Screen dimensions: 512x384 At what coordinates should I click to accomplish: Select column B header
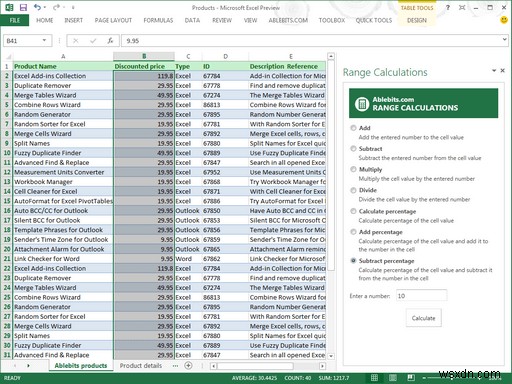(144, 56)
